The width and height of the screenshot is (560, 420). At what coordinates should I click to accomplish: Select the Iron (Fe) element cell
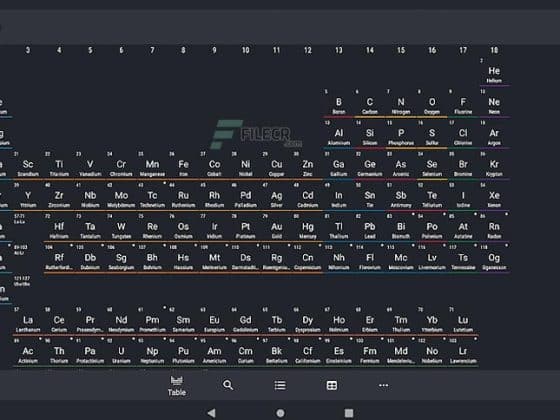coord(184,166)
